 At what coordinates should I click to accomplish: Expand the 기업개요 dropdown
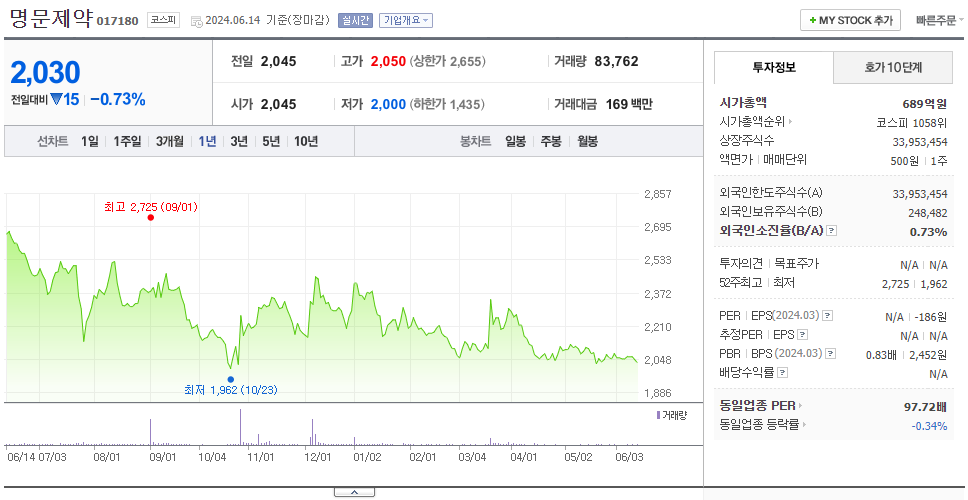coord(406,20)
